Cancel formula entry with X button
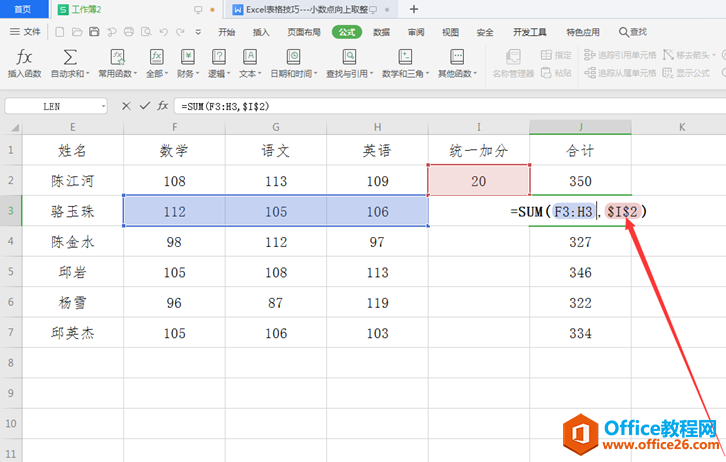726x462 pixels. [x=126, y=106]
